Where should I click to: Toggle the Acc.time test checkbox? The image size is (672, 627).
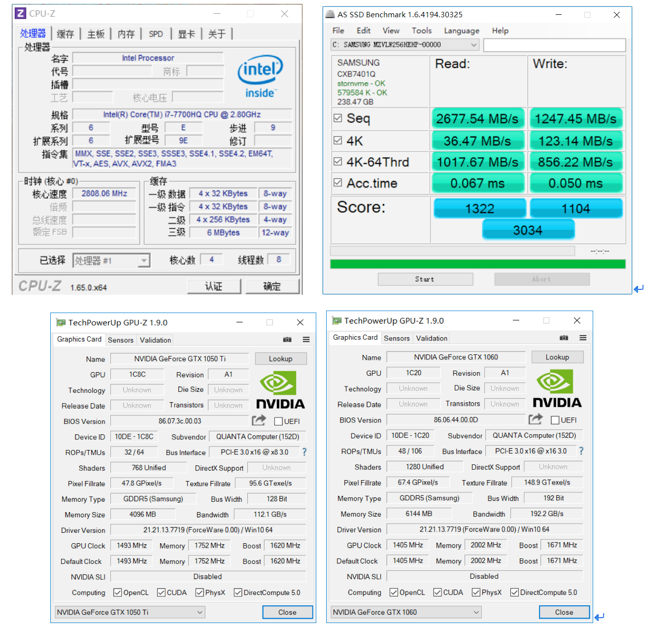pos(337,183)
